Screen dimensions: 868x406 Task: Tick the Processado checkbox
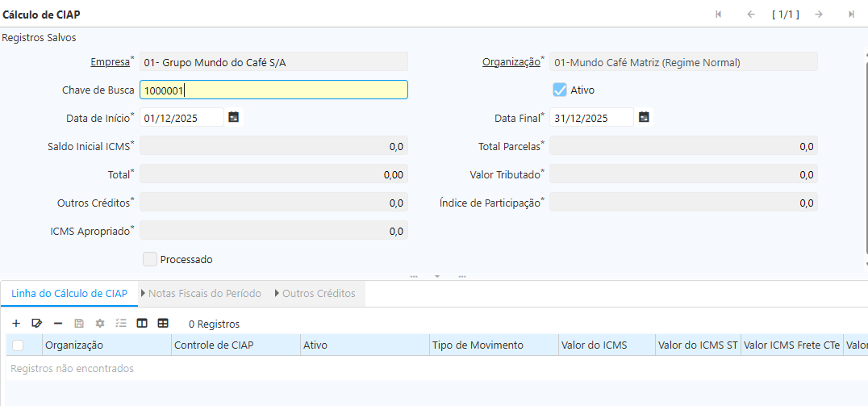pos(150,259)
